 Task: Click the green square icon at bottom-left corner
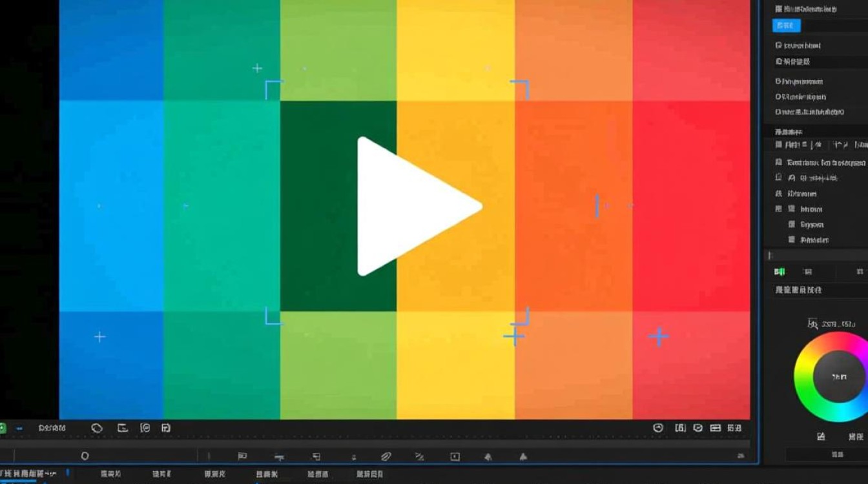point(2,428)
